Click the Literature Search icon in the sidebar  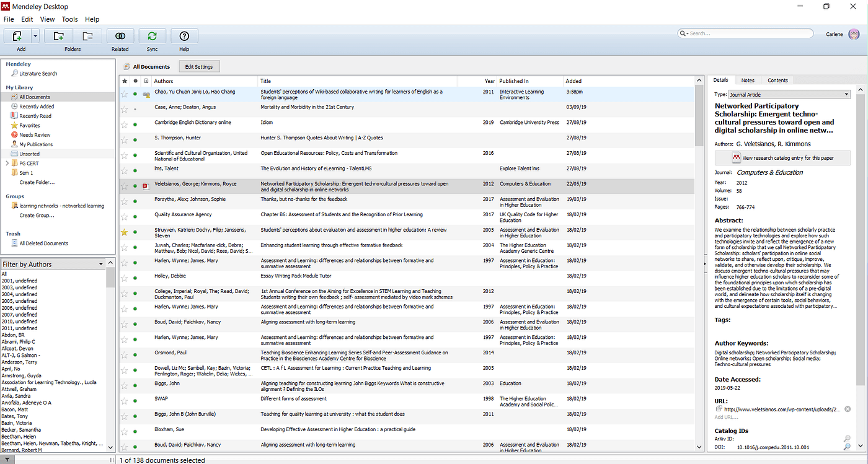(x=14, y=74)
